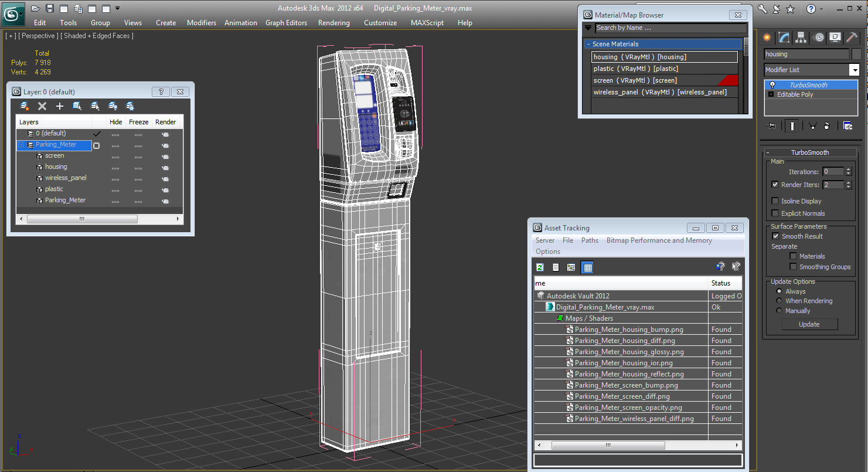Open Bitmap Performance and Memory menu
Image resolution: width=868 pixels, height=472 pixels.
pyautogui.click(x=659, y=240)
